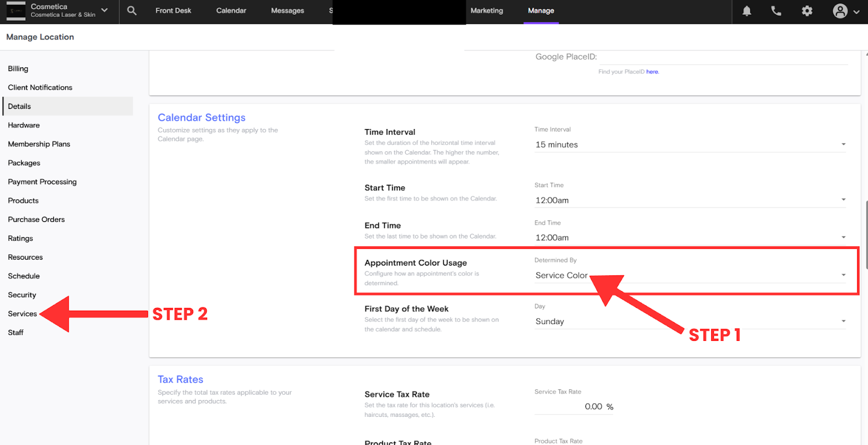Click the Find your PlaceID here link

coord(652,72)
